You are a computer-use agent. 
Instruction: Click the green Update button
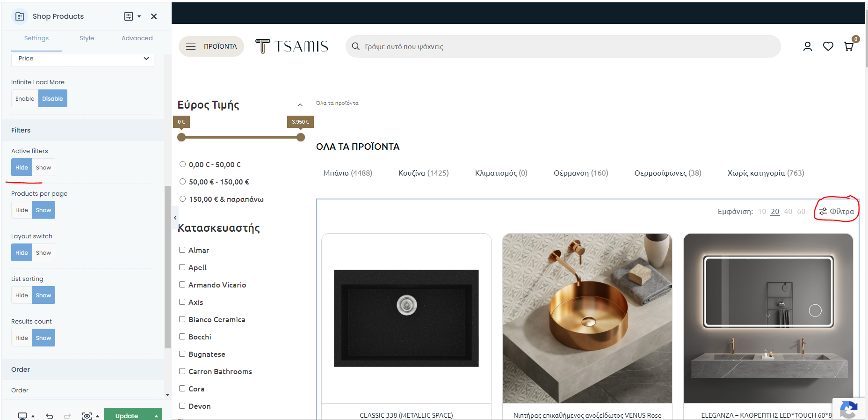click(126, 415)
